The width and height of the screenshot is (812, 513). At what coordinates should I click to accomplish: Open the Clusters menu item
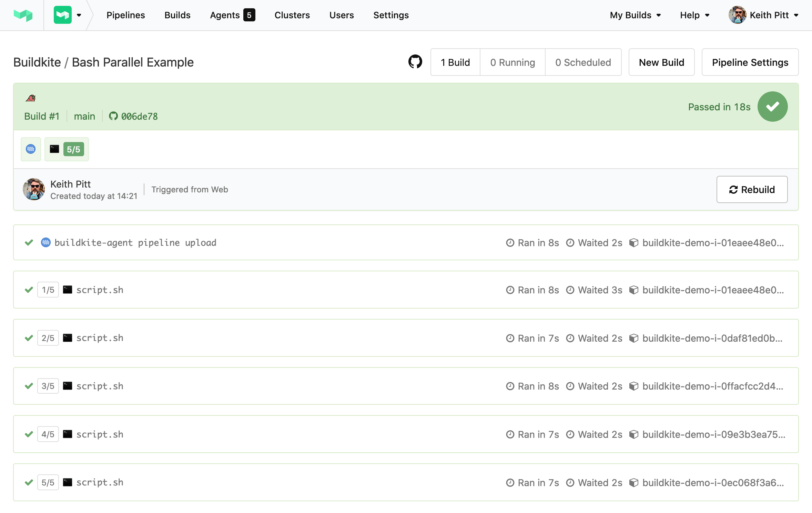coord(292,15)
